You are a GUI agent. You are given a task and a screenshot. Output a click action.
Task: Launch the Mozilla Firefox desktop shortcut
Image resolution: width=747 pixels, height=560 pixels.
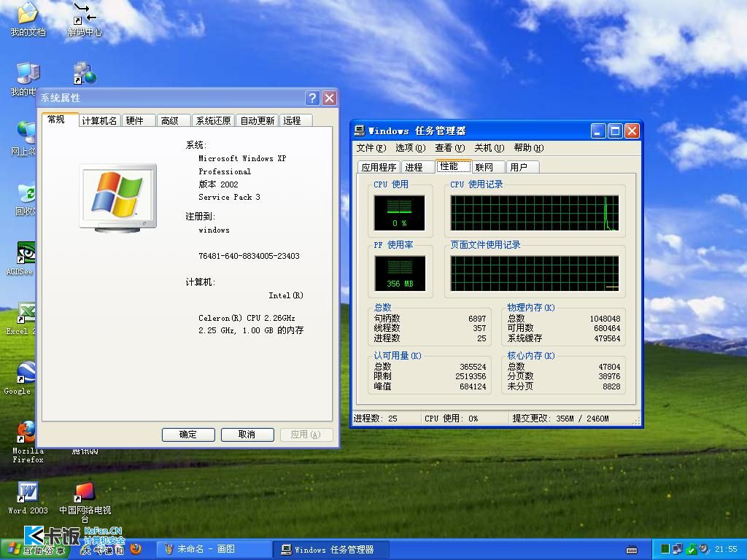pos(28,442)
